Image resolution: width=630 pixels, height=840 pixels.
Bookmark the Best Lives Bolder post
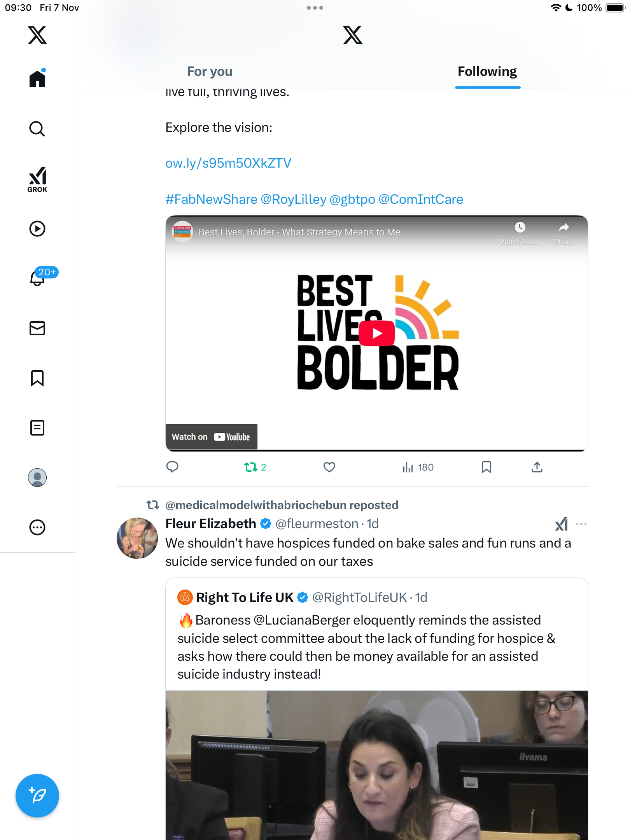486,467
